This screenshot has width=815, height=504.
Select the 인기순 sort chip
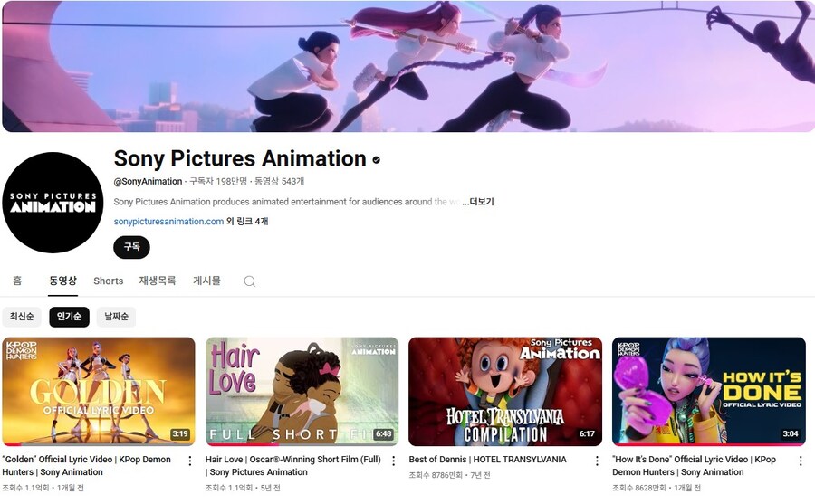point(69,317)
